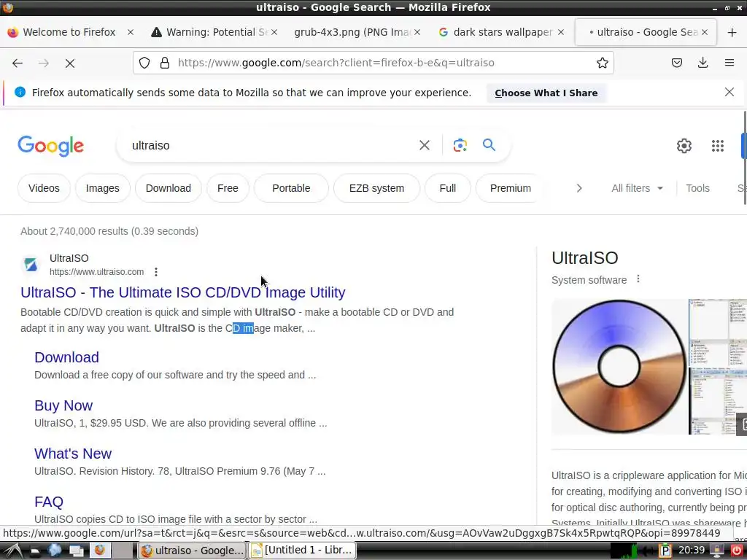This screenshot has width=747, height=560.
Task: Click the UltraISO knowledge panel title
Action: (x=584, y=257)
